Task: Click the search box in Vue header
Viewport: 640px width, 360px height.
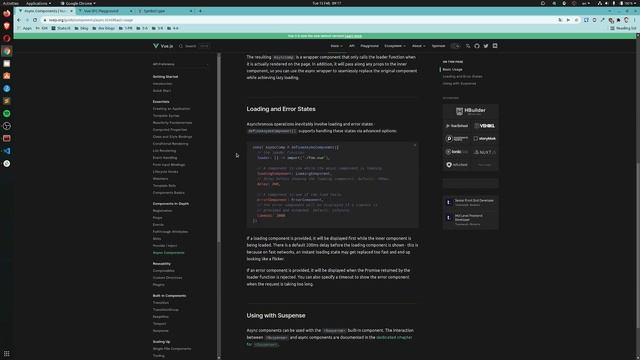Action: pos(194,46)
